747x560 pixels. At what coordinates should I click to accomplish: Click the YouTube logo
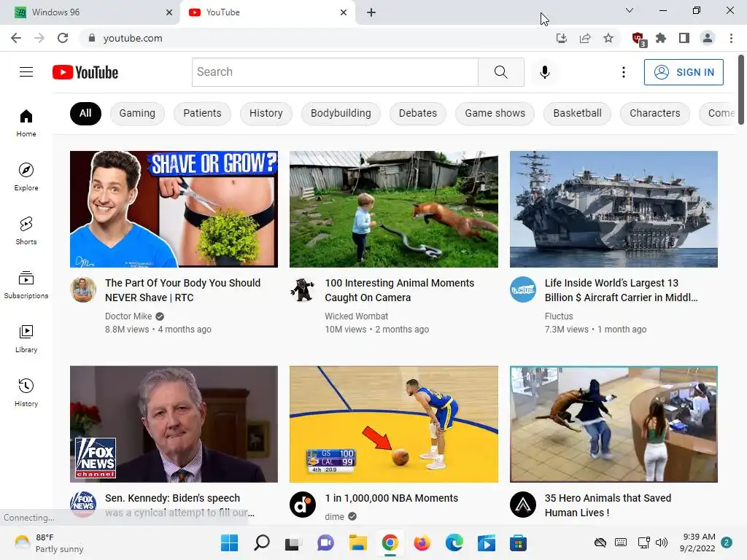coord(85,72)
